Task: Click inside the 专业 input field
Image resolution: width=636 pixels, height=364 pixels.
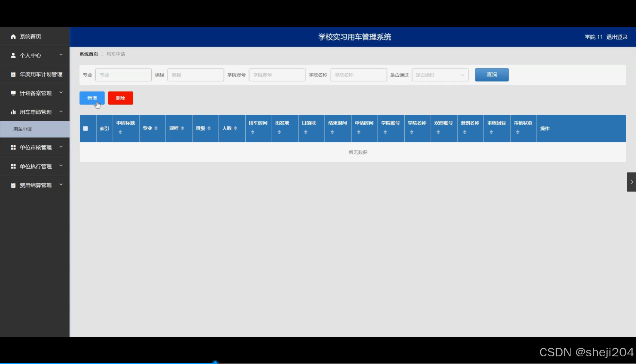Action: point(123,75)
